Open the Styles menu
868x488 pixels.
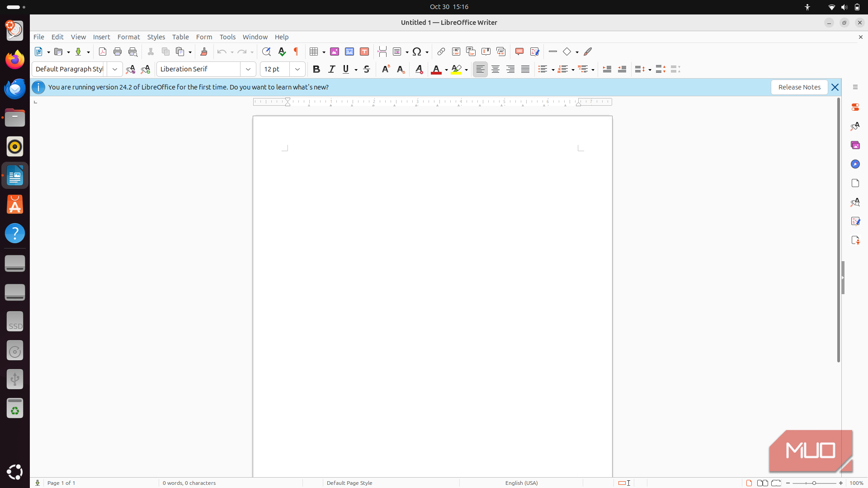[156, 37]
